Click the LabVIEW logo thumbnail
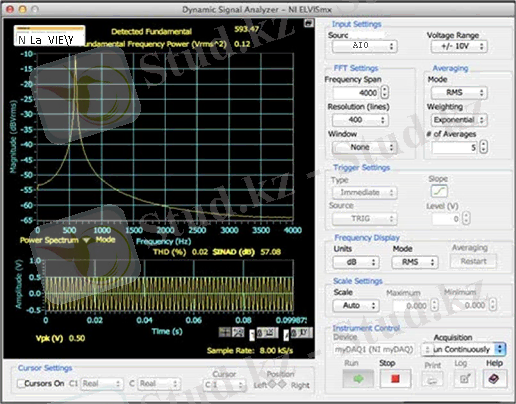This screenshot has width=516, height=404. coord(49,36)
